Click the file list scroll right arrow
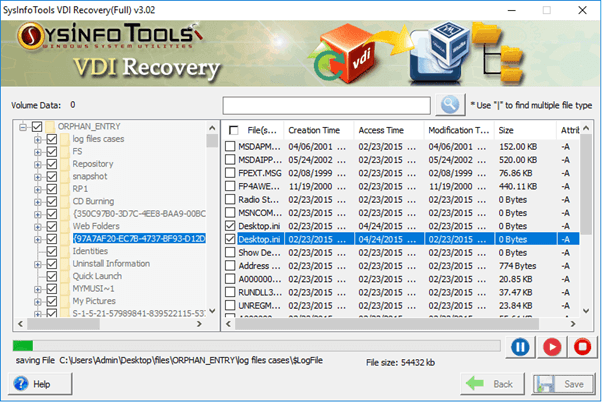This screenshot has height=403, width=602. tap(573, 324)
